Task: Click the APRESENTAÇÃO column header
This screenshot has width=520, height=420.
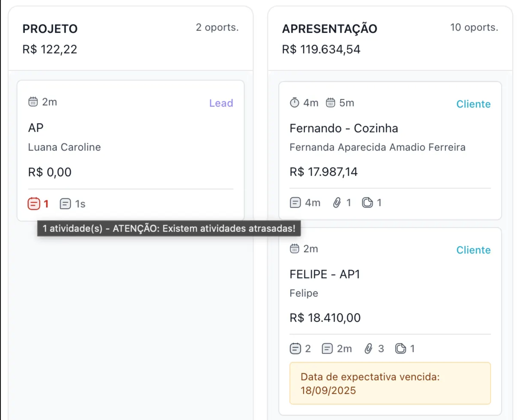Action: pos(330,29)
